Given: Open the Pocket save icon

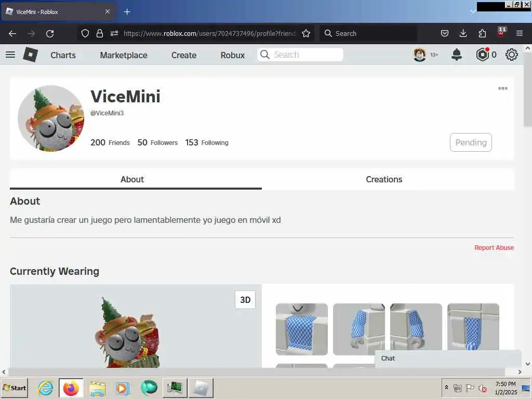Looking at the screenshot, I should click(x=445, y=33).
